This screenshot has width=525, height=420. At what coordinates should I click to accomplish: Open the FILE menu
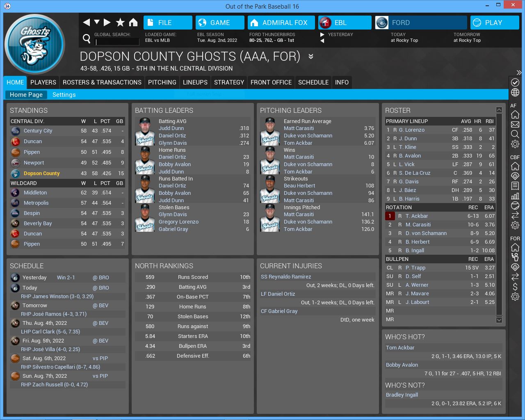tap(168, 23)
